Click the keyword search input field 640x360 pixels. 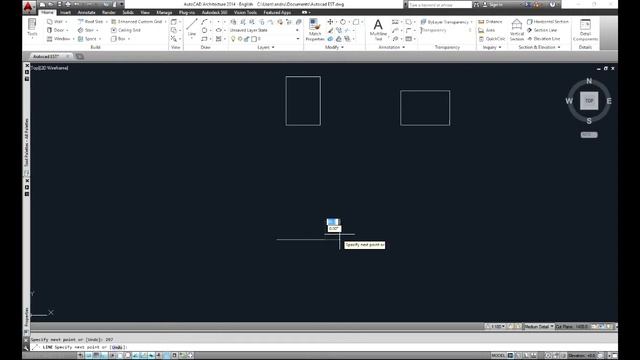[x=440, y=5]
